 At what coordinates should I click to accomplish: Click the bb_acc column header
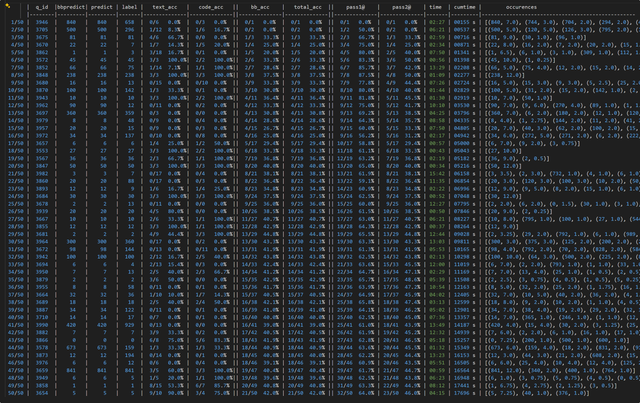(x=260, y=7)
